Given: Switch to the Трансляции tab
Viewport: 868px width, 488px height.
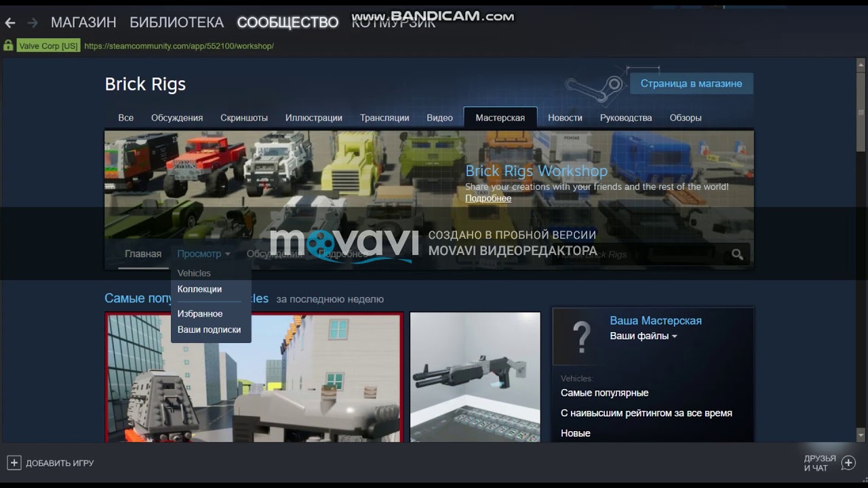Looking at the screenshot, I should coord(384,117).
